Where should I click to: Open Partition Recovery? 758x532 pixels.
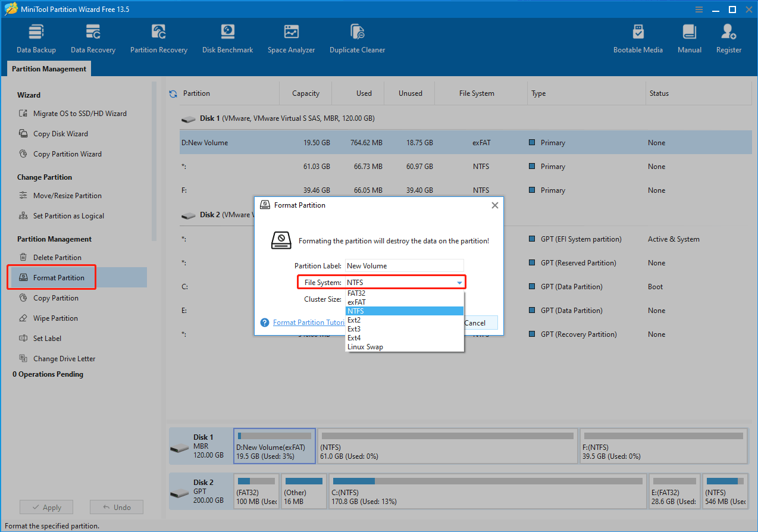click(158, 37)
